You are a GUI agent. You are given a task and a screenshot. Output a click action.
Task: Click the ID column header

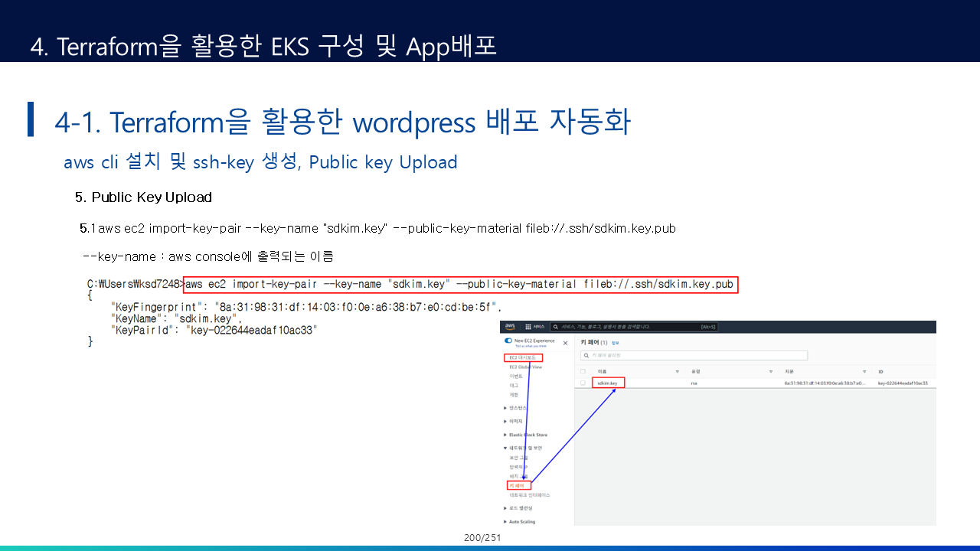[880, 371]
